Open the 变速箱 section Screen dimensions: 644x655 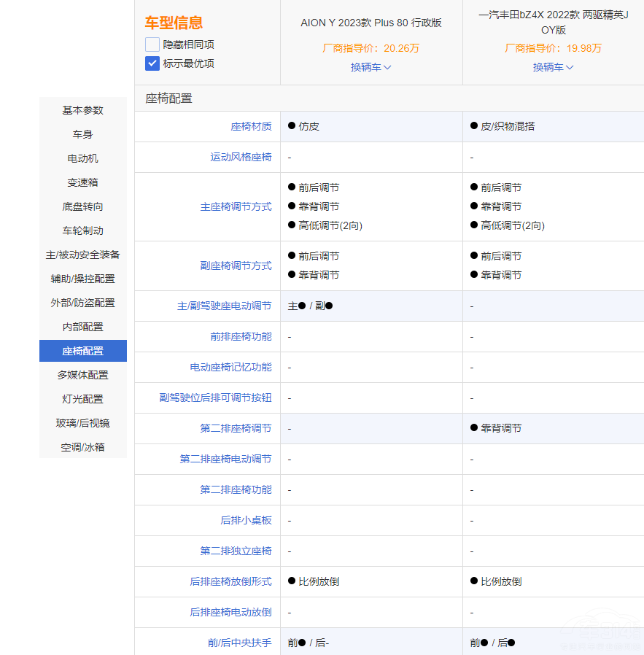pyautogui.click(x=82, y=182)
